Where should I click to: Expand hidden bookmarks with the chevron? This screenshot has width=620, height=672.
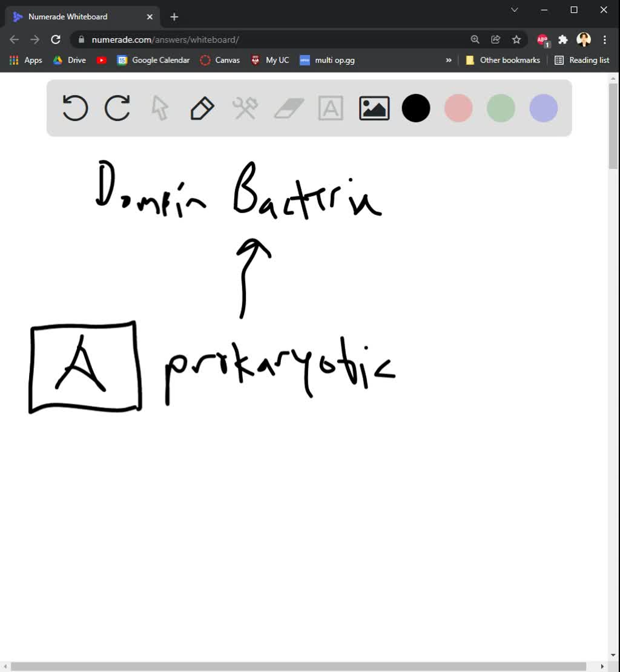449,60
